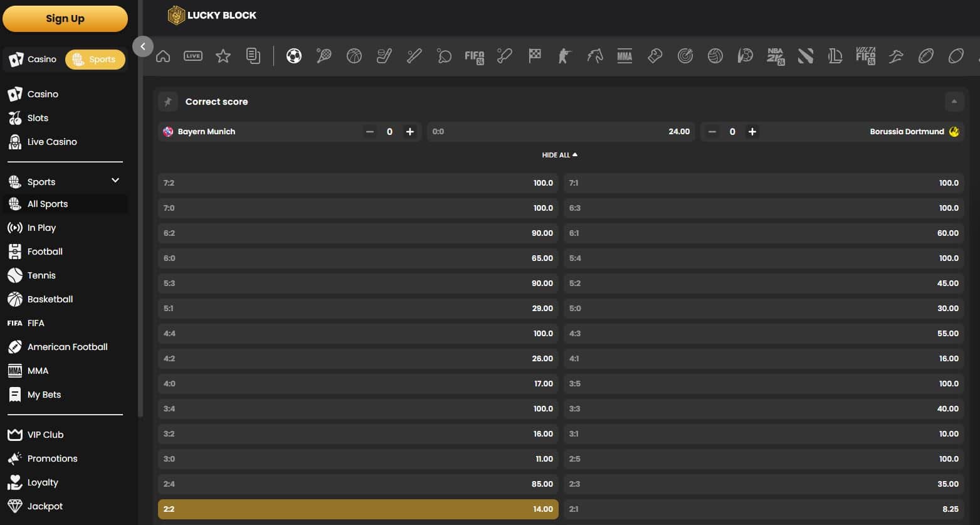The image size is (980, 525).
Task: Select the Volta FIFA 24 icon
Action: point(866,56)
